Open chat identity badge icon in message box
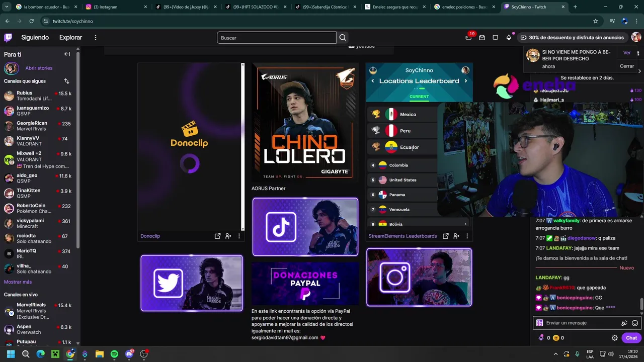Viewport: 644px width, 362px height. tap(540, 323)
